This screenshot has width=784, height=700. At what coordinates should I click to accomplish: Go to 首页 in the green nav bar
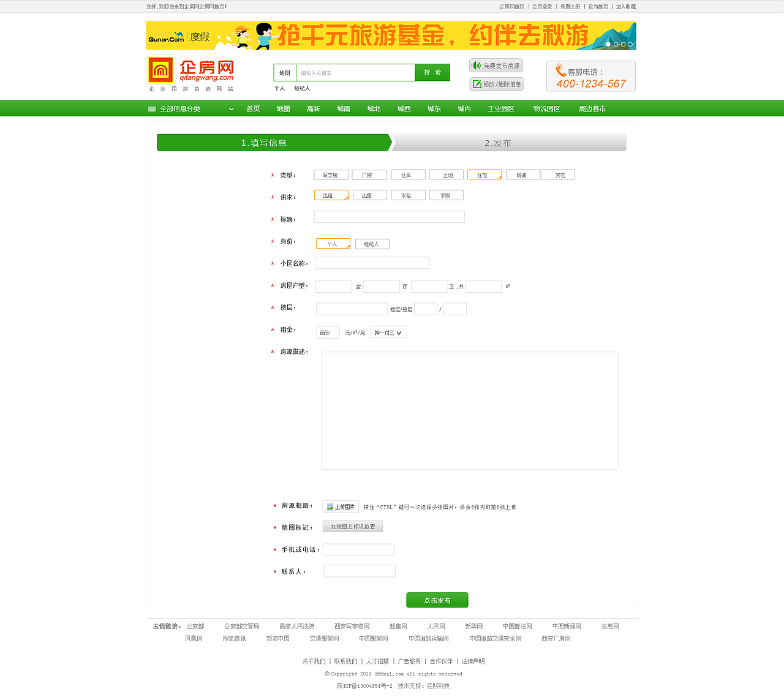click(x=253, y=109)
